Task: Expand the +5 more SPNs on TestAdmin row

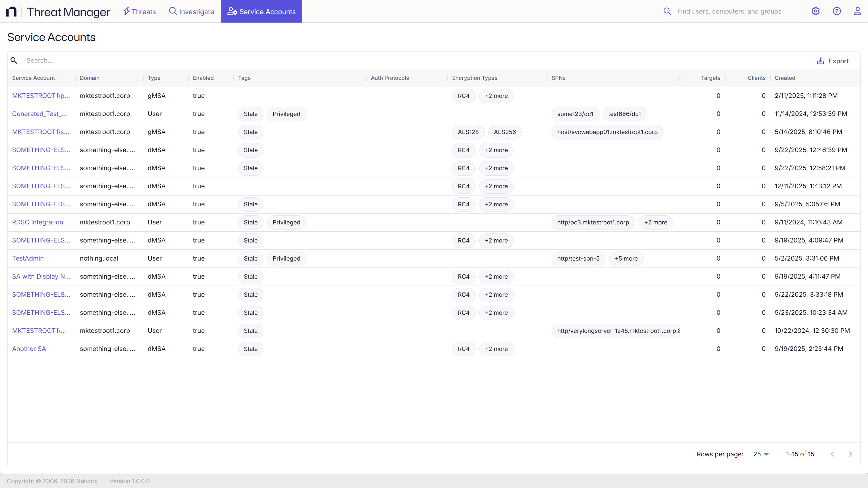Action: [x=626, y=259]
